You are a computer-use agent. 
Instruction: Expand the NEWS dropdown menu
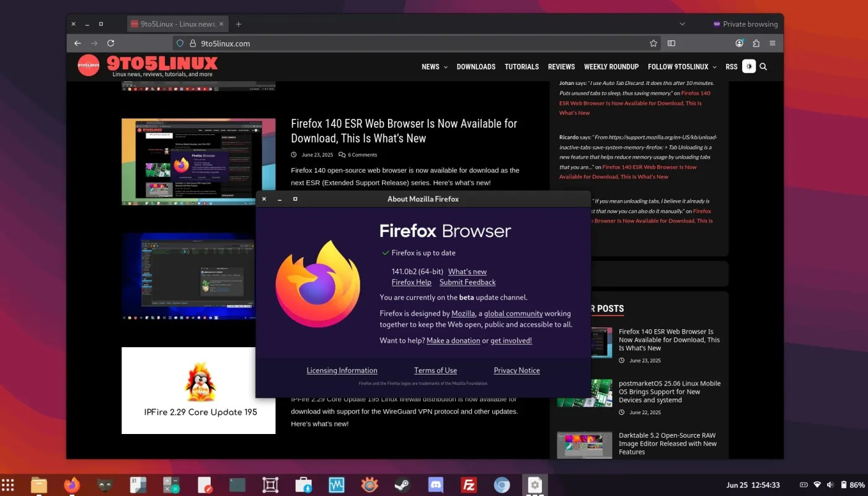pyautogui.click(x=434, y=66)
